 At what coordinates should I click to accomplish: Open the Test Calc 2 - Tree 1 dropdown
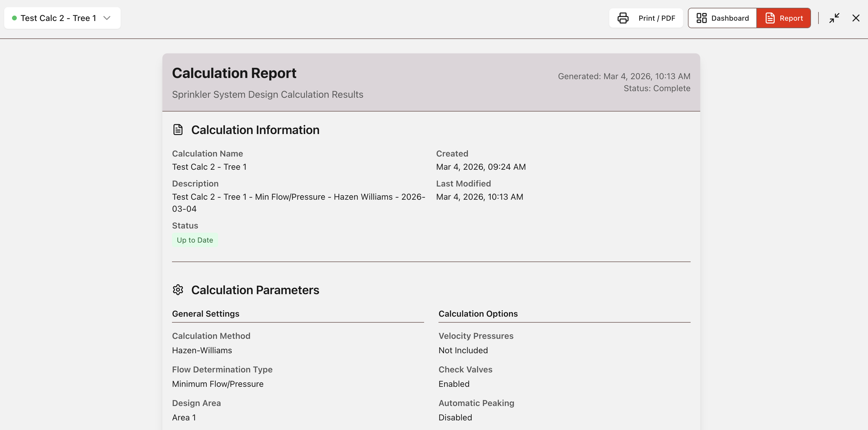(62, 18)
